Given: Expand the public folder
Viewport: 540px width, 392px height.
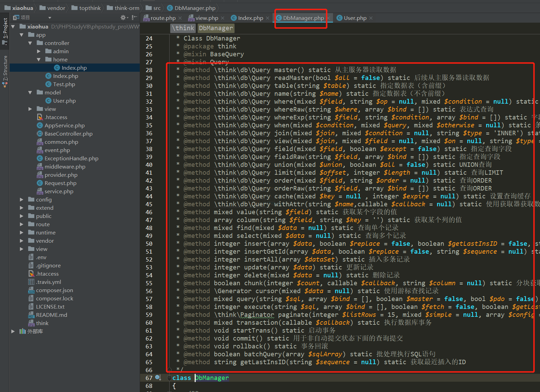Looking at the screenshot, I should tap(22, 216).
